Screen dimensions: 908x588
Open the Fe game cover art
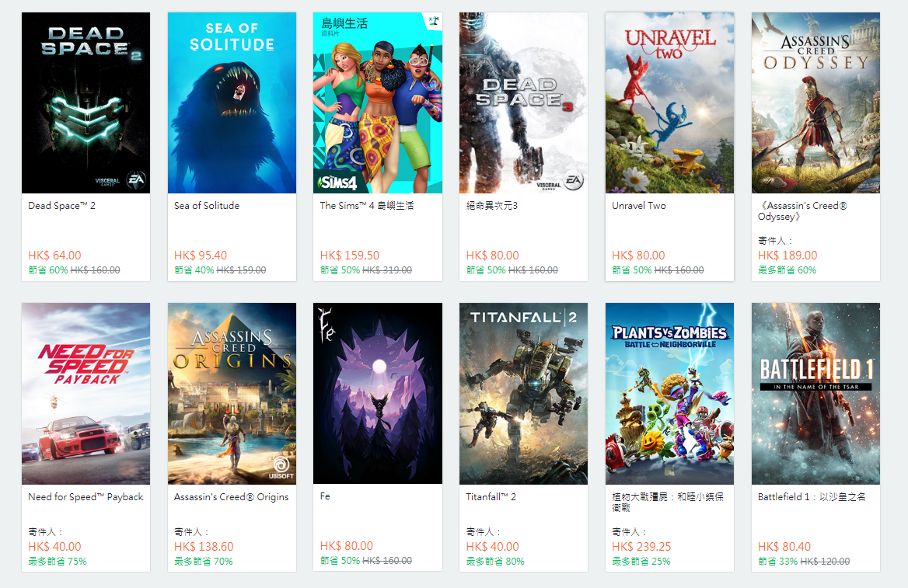tap(378, 394)
